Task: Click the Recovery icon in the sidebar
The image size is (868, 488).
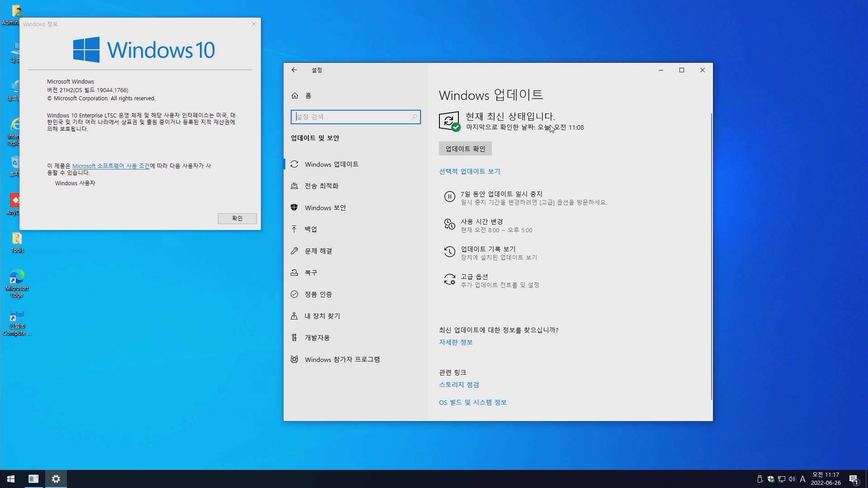Action: tap(294, 273)
